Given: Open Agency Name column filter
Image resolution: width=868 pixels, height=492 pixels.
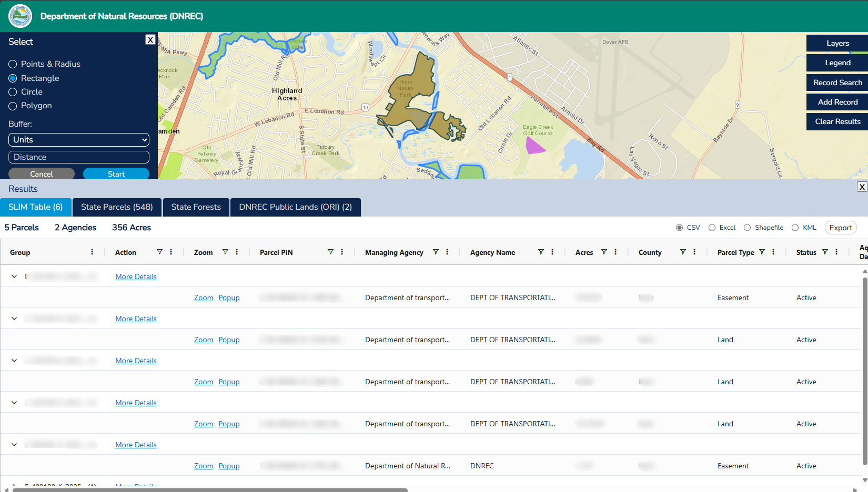Looking at the screenshot, I should tap(541, 252).
